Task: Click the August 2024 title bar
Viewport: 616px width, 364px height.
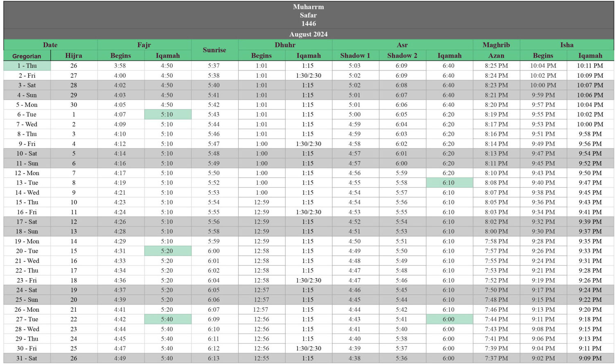Action: click(x=309, y=34)
